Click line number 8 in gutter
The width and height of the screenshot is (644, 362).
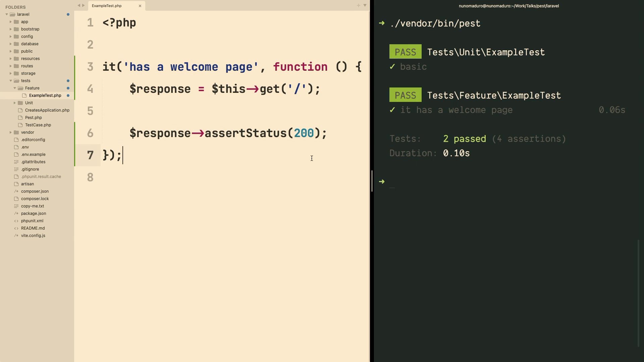pyautogui.click(x=90, y=177)
